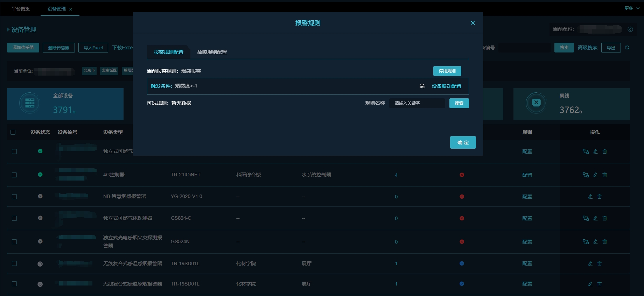Click the offline monitor icon on the 离线 card
The height and width of the screenshot is (296, 644).
[536, 103]
